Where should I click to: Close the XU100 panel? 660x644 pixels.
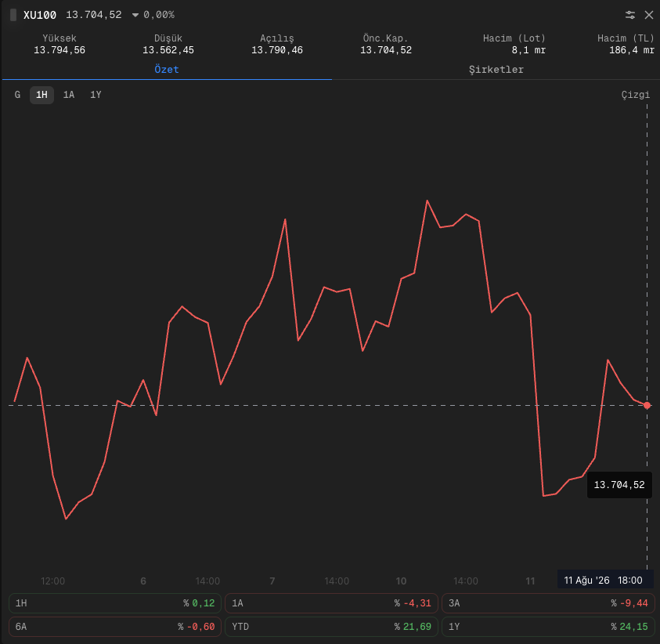coord(648,15)
